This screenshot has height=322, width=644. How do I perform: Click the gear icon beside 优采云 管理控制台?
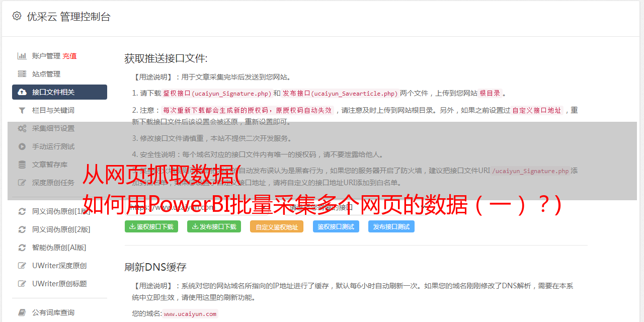(x=17, y=16)
